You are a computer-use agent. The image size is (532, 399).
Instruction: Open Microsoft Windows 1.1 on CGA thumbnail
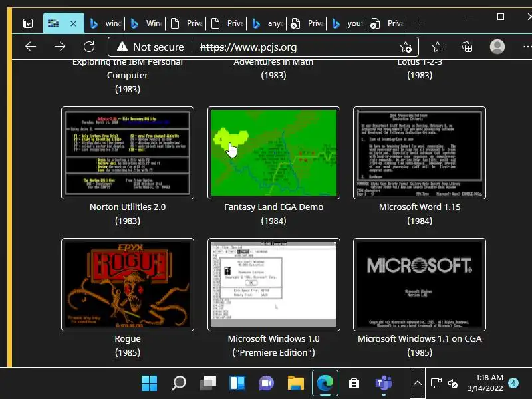click(420, 285)
